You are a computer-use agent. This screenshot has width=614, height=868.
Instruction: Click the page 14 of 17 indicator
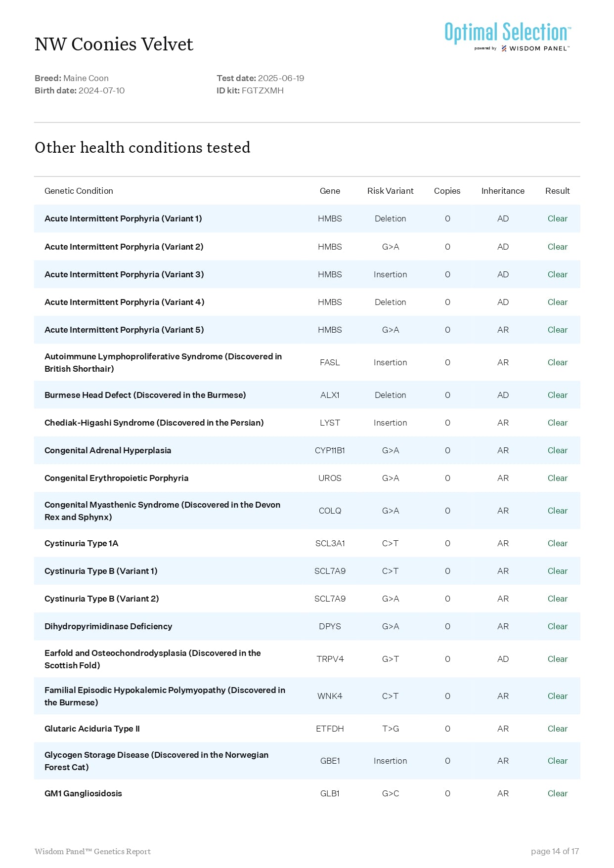click(554, 851)
